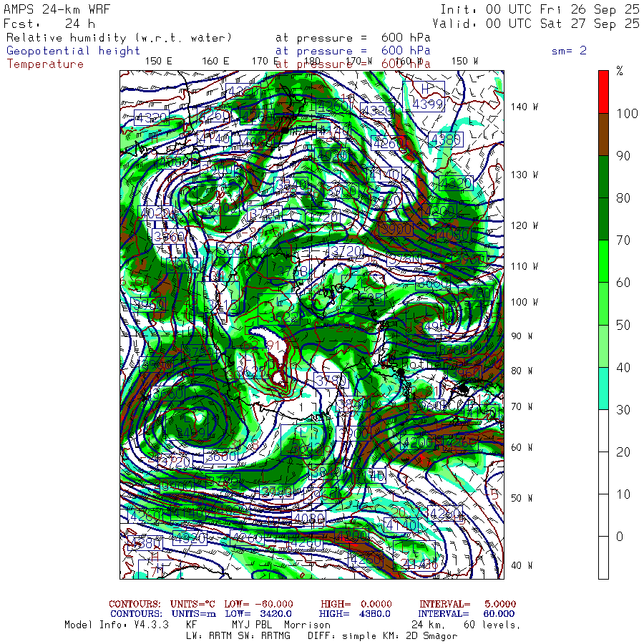
Task: Click the black 'at pressure = 600 hPa' line
Action: [x=353, y=38]
